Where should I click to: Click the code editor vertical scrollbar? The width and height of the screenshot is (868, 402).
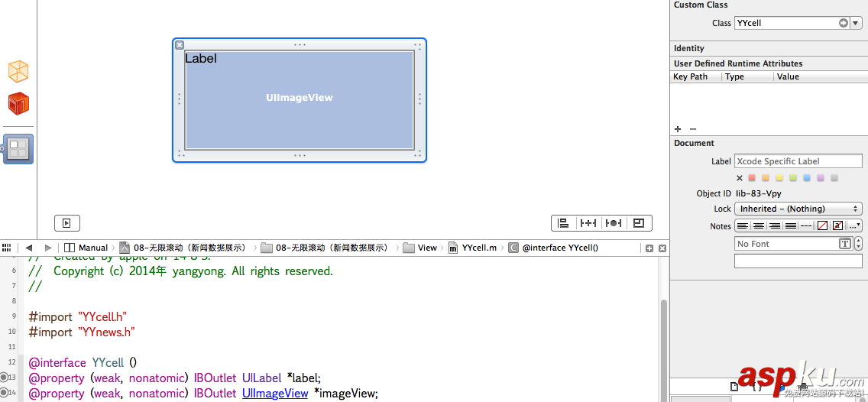[664, 351]
